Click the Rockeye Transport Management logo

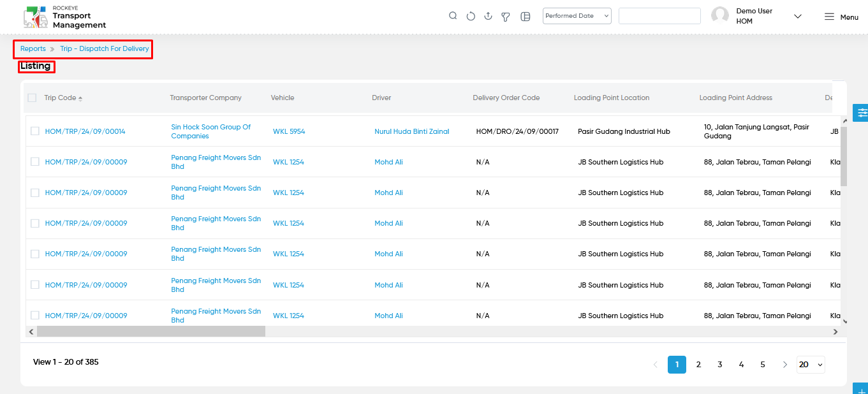click(x=65, y=17)
